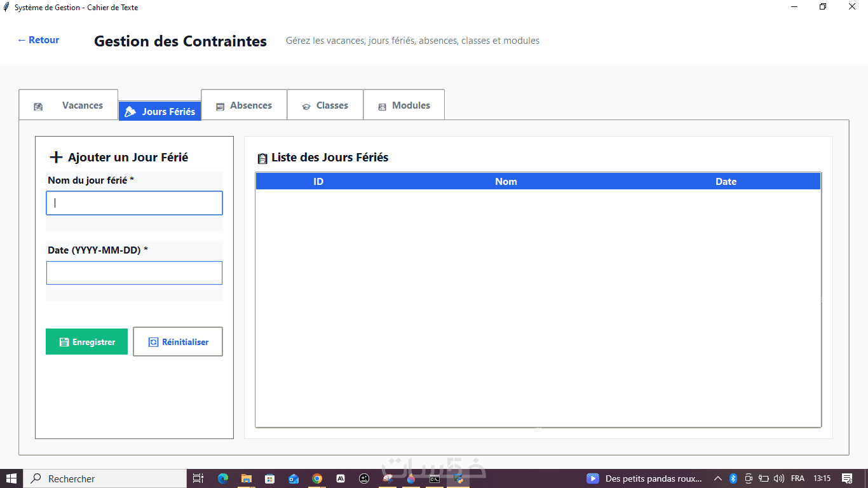This screenshot has height=488, width=868.
Task: Focus the Nom du jour férié field
Action: click(134, 203)
